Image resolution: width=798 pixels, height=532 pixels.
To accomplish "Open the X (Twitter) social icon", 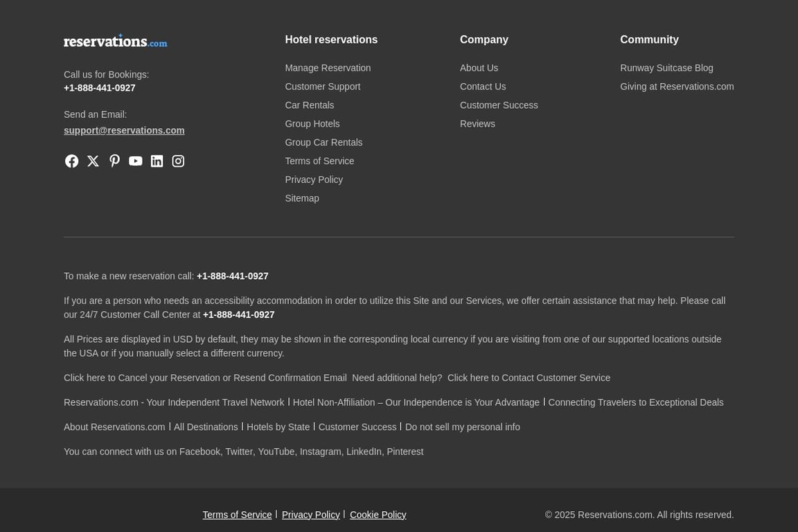I will click(93, 161).
